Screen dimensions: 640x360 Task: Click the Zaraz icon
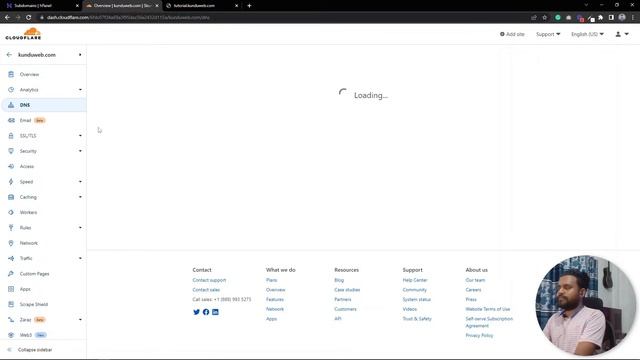pos(11,320)
